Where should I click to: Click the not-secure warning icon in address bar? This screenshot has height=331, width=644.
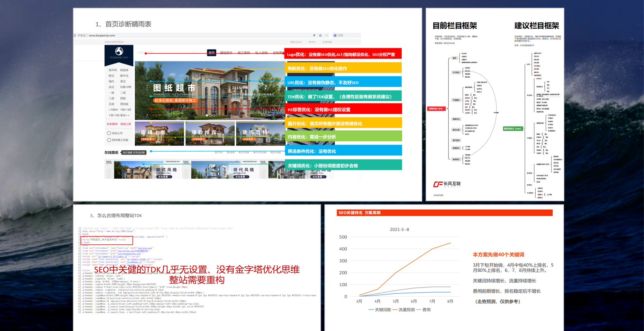[75, 35]
